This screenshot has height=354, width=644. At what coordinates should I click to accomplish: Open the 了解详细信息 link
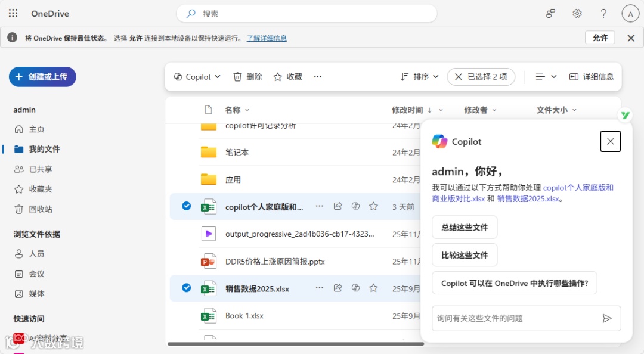pyautogui.click(x=267, y=38)
